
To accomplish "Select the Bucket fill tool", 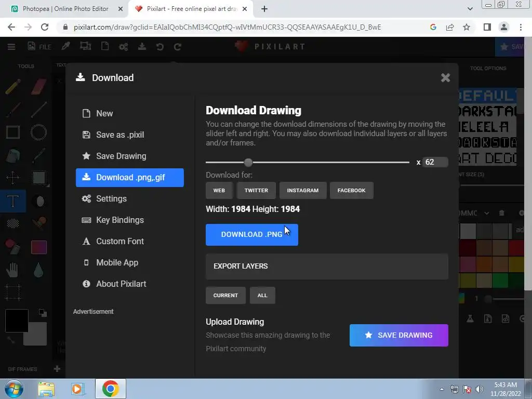I will (13, 156).
